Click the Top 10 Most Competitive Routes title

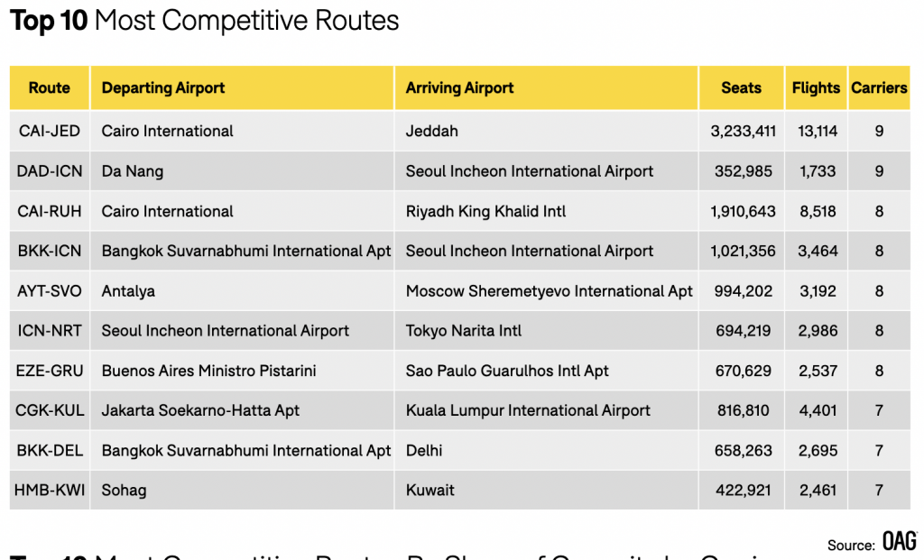[x=205, y=21]
